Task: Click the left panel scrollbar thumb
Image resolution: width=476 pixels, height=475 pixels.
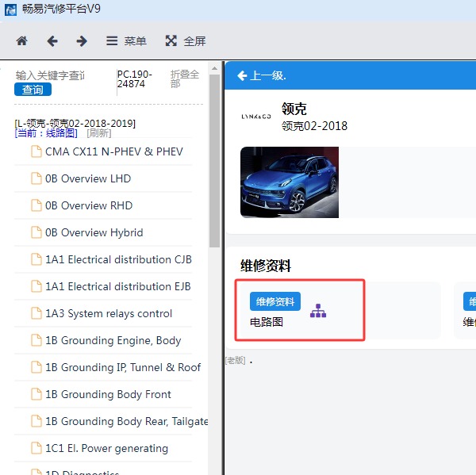Action: click(214, 161)
